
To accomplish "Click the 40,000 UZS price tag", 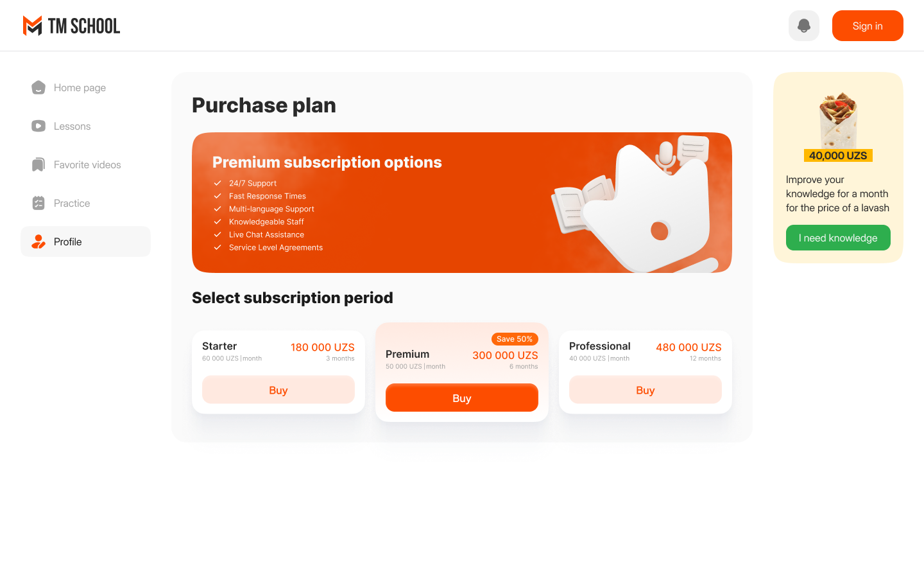I will (x=838, y=155).
